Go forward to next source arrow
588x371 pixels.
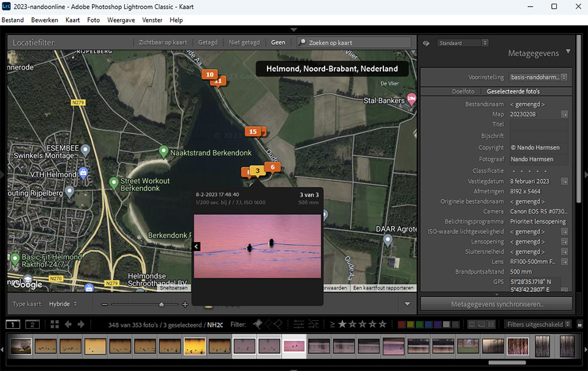click(x=81, y=324)
